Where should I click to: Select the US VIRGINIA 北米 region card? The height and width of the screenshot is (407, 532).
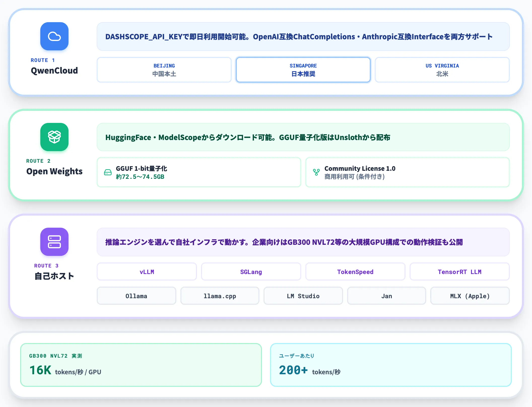tap(442, 70)
